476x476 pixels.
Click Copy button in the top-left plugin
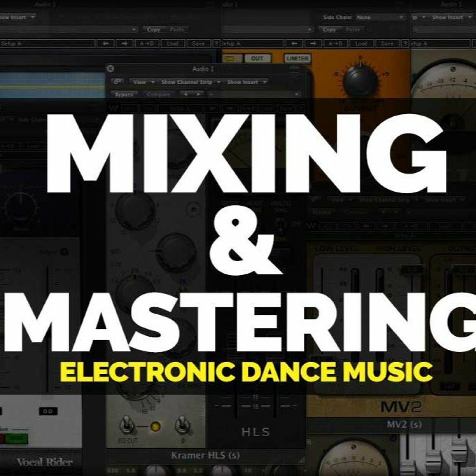[x=153, y=30]
